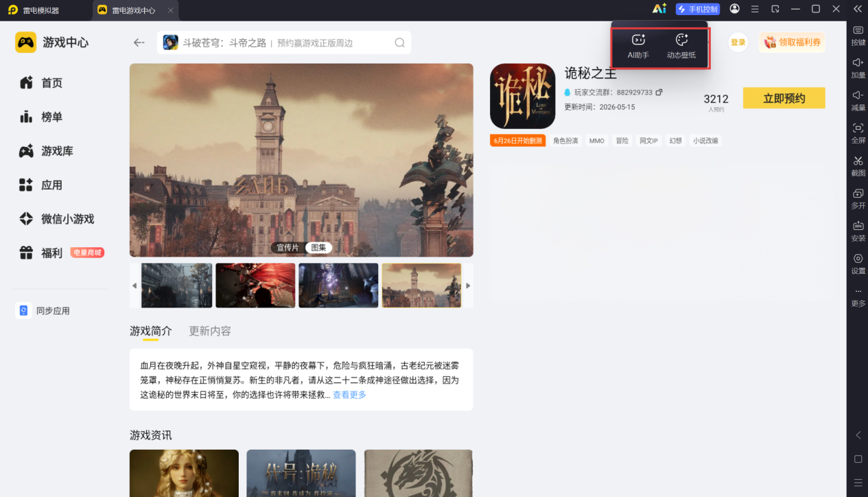Go to 首页 in left navigation
This screenshot has width=868, height=497.
[41, 83]
